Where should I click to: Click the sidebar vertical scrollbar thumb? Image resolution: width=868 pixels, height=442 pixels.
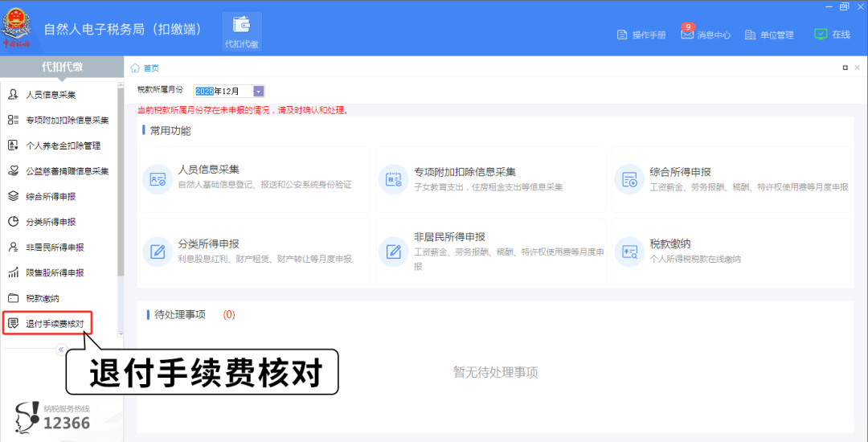click(x=121, y=182)
